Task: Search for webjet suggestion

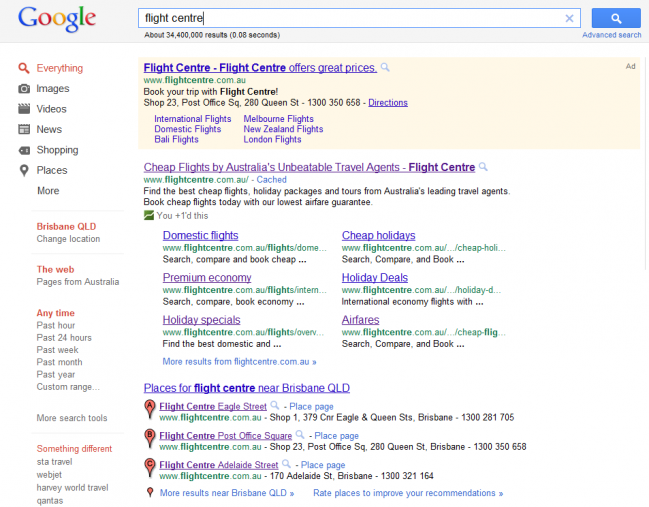Action: (x=49, y=475)
